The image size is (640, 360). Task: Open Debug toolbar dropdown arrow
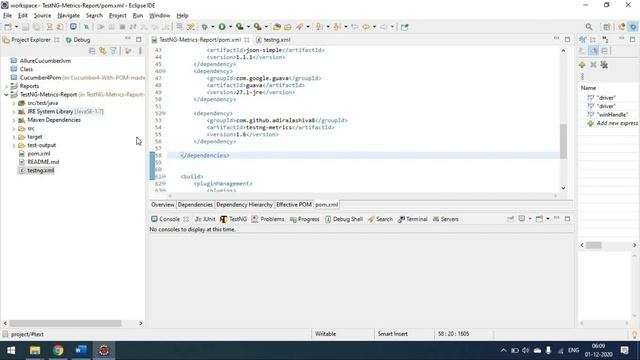point(213,27)
